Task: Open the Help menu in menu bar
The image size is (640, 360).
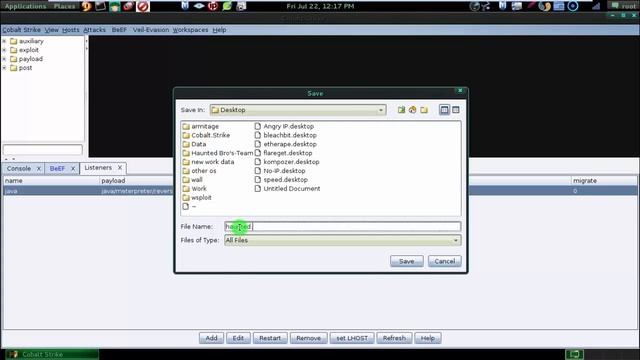Action: click(219, 30)
